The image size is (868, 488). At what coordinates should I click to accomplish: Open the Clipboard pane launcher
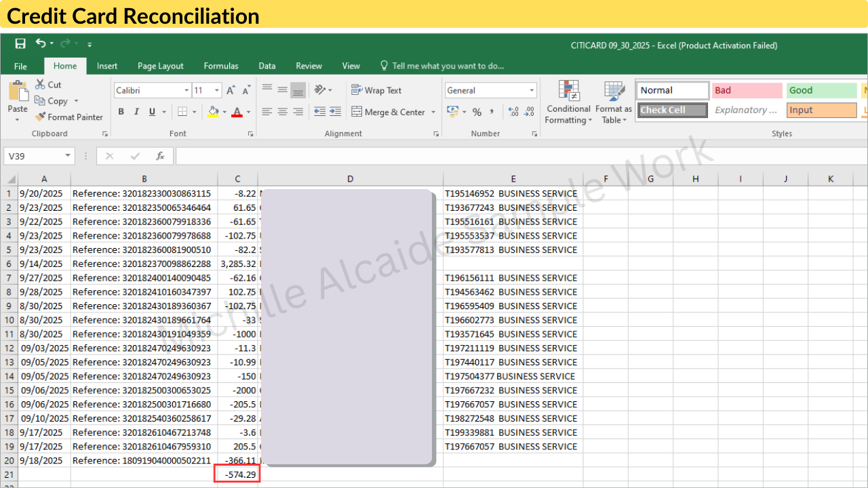coord(105,134)
